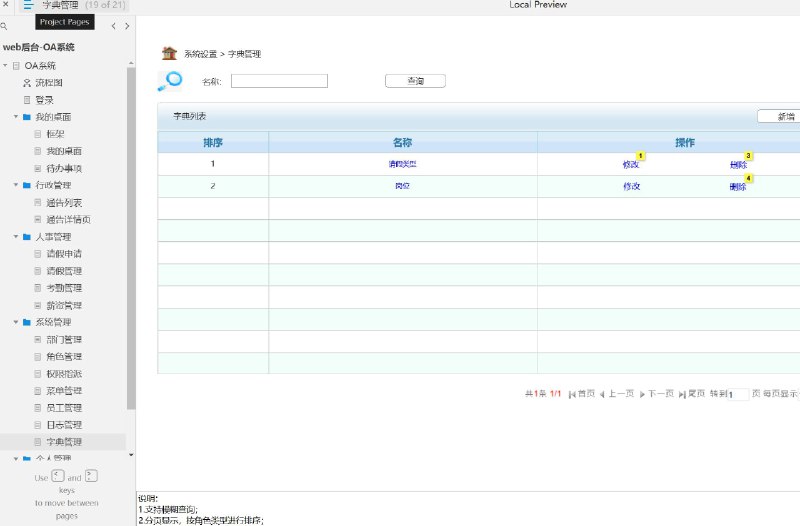This screenshot has height=526, width=800.
Task: Click the home building icon in breadcrumb
Action: coord(169,53)
